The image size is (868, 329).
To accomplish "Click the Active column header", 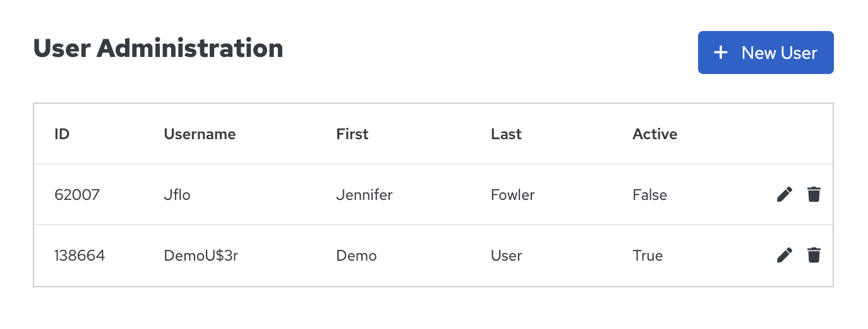I will 655,134.
